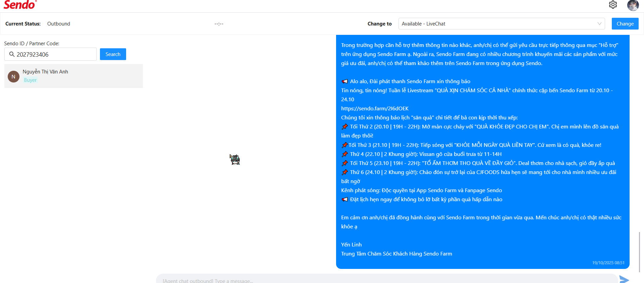The width and height of the screenshot is (644, 283).
Task: Click the Buyer tag label
Action: point(30,80)
